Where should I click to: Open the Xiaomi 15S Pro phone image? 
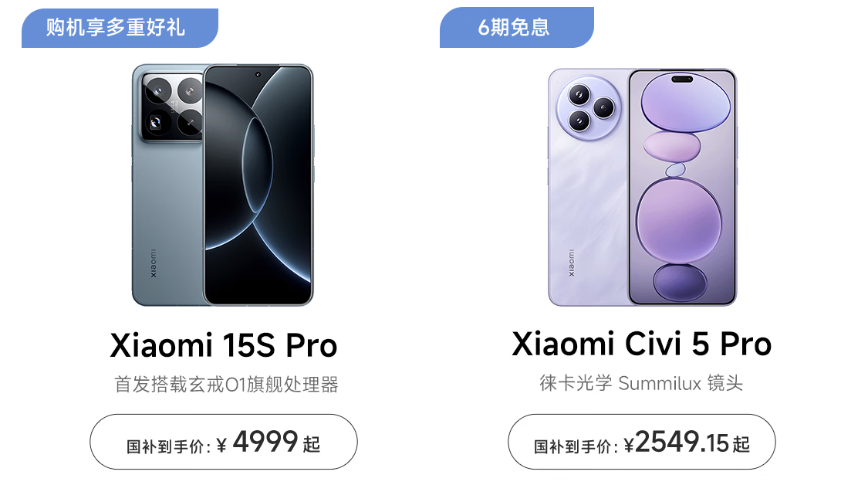pyautogui.click(x=222, y=185)
